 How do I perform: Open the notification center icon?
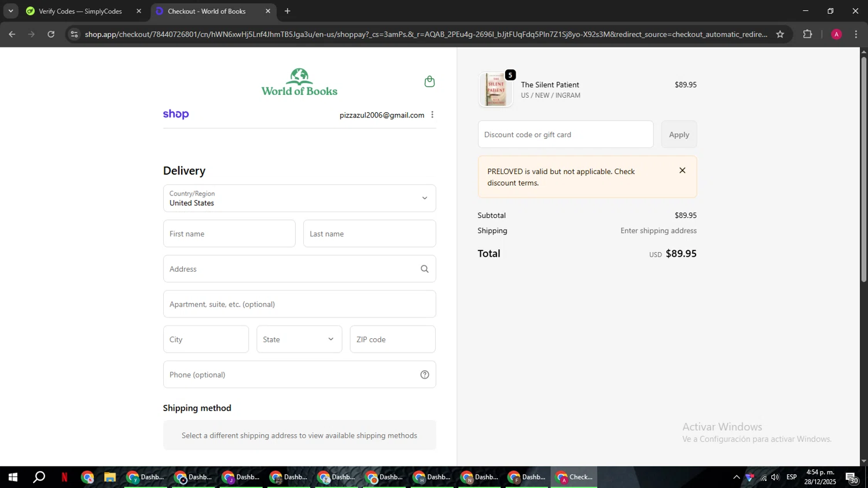(x=852, y=478)
